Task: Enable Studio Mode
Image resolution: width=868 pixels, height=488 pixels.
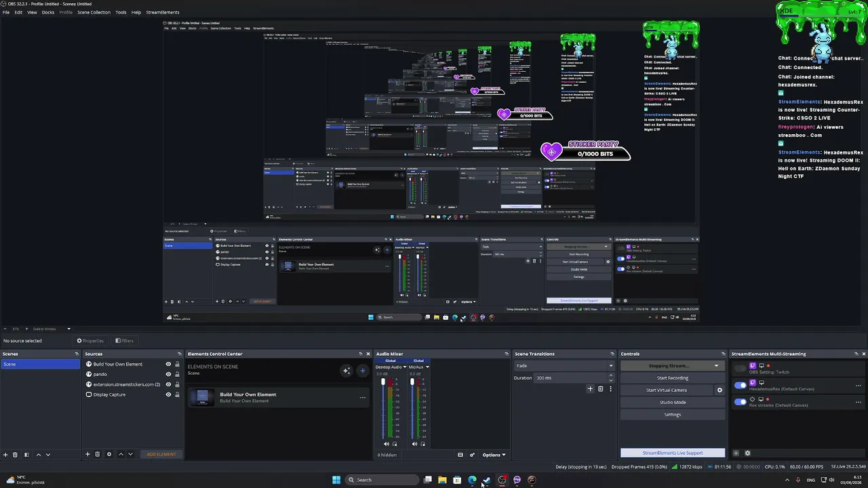Action: pyautogui.click(x=672, y=403)
